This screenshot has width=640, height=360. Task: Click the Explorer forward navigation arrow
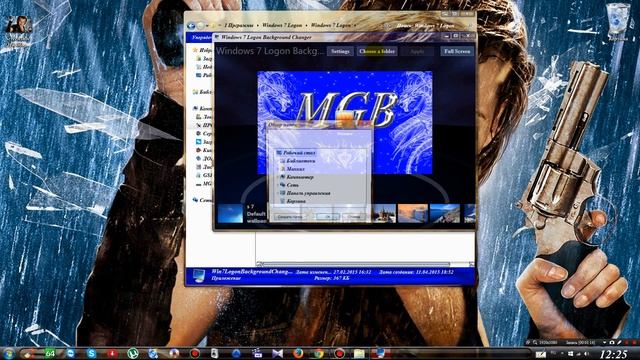pyautogui.click(x=200, y=25)
